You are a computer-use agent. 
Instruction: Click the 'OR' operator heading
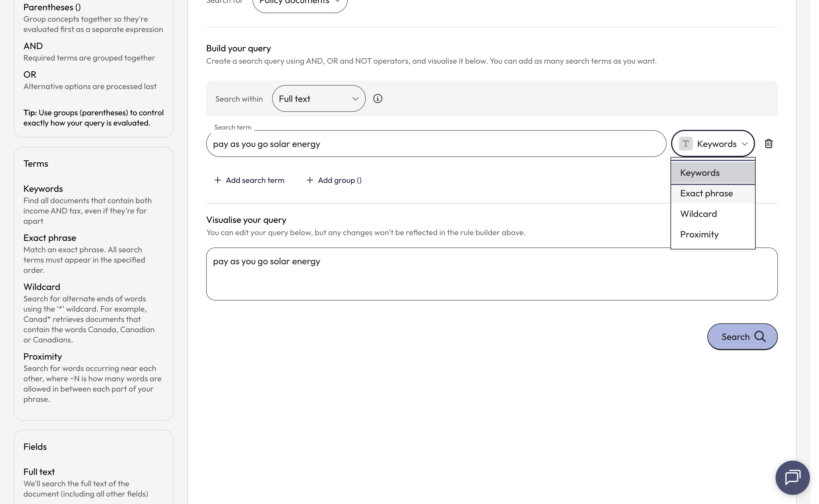coord(30,74)
